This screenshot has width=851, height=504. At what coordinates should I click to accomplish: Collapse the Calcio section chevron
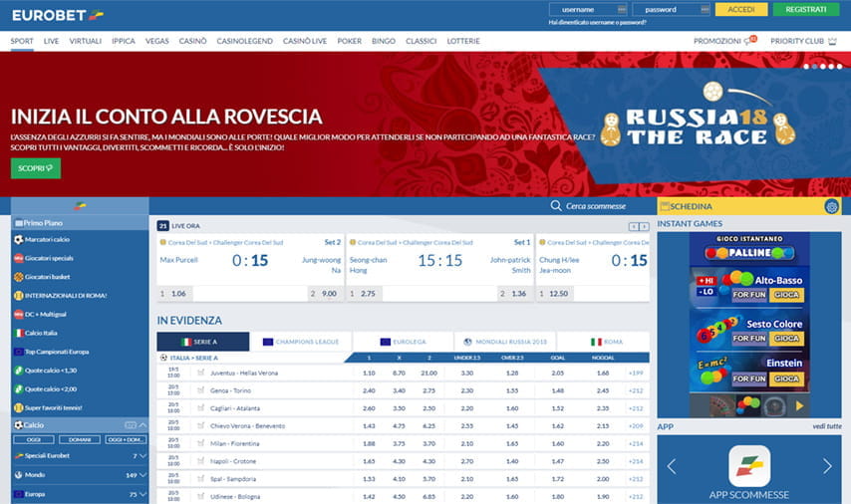click(142, 425)
